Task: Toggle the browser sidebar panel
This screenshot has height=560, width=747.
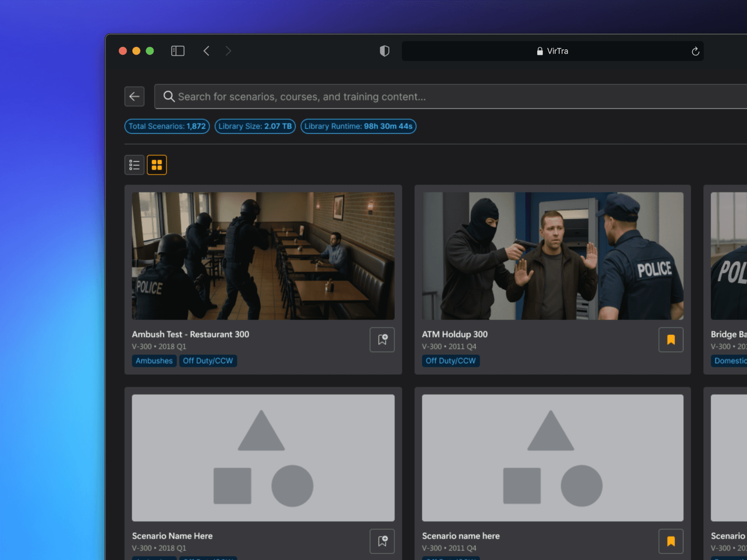Action: (x=178, y=51)
